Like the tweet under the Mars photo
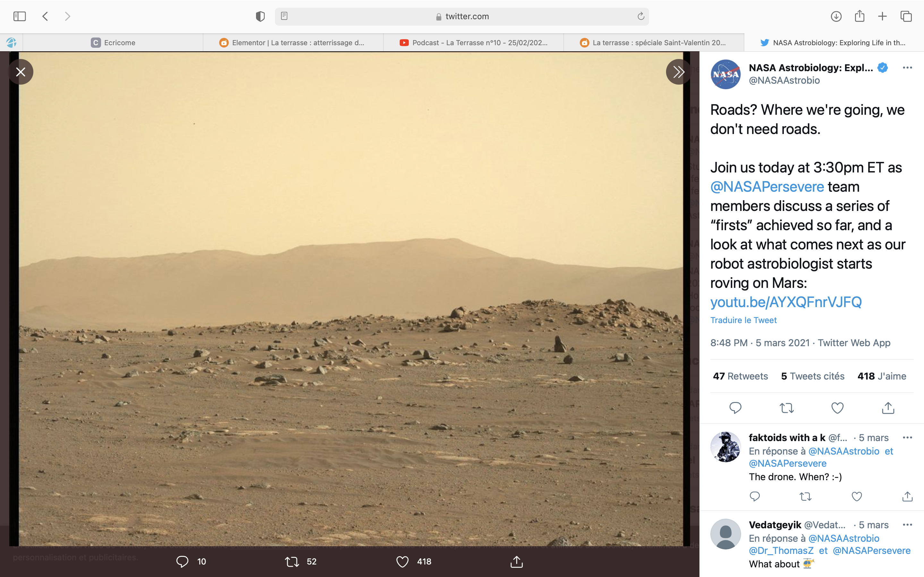This screenshot has width=924, height=577. pos(402,561)
